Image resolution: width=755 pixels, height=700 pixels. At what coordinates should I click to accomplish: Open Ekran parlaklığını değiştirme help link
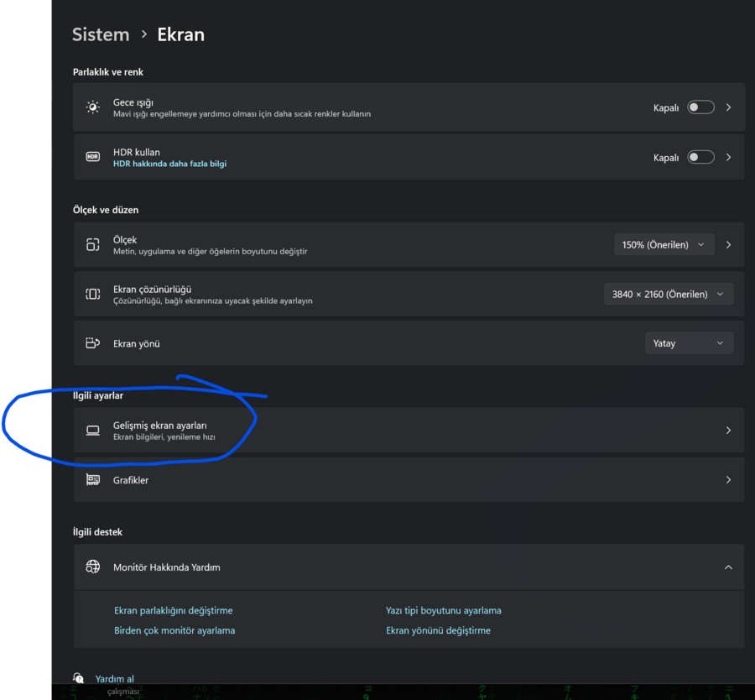click(174, 610)
